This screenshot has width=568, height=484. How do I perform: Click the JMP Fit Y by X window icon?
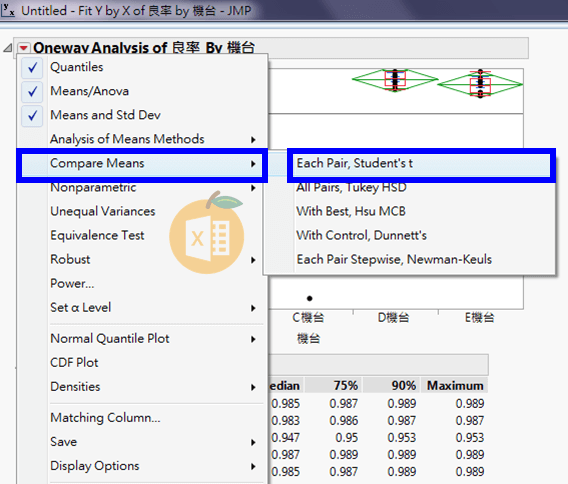tap(8, 10)
